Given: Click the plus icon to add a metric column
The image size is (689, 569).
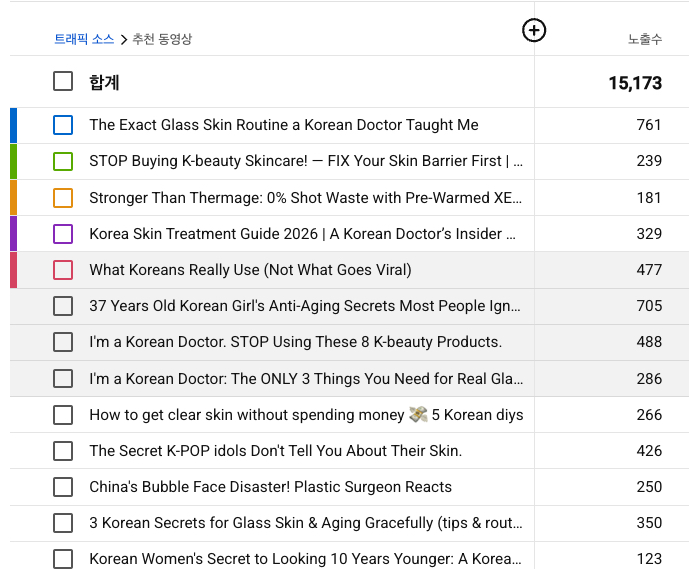Looking at the screenshot, I should point(534,30).
